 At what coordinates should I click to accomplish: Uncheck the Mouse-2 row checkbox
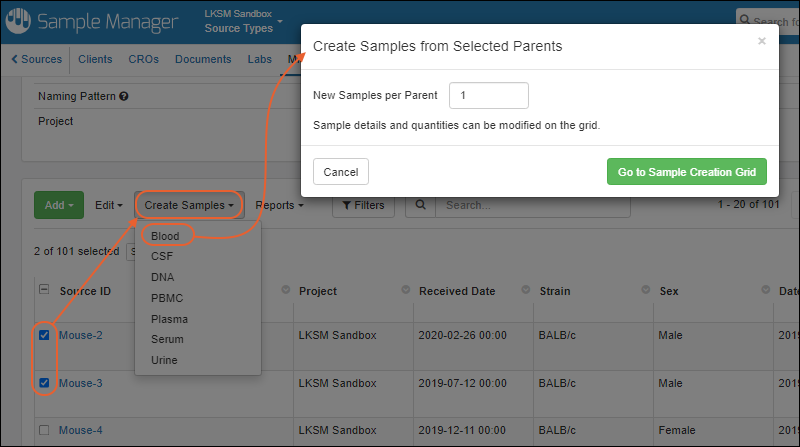(43, 335)
